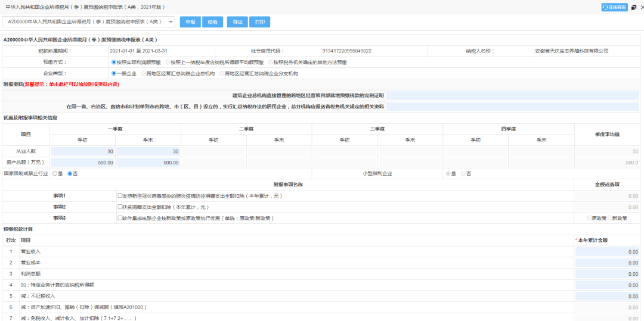Click the 一季度 季末 资产总额 field
This screenshot has width=644, height=321.
tap(148, 163)
